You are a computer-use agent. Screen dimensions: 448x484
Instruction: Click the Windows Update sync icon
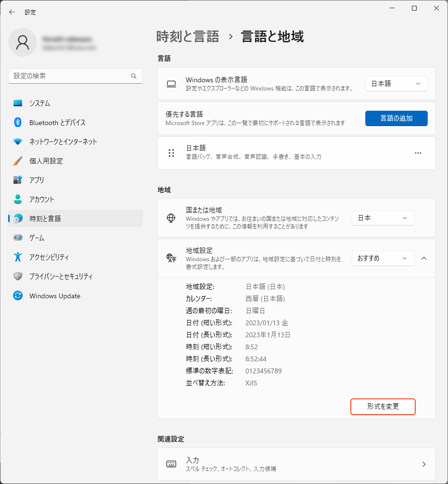[18, 296]
